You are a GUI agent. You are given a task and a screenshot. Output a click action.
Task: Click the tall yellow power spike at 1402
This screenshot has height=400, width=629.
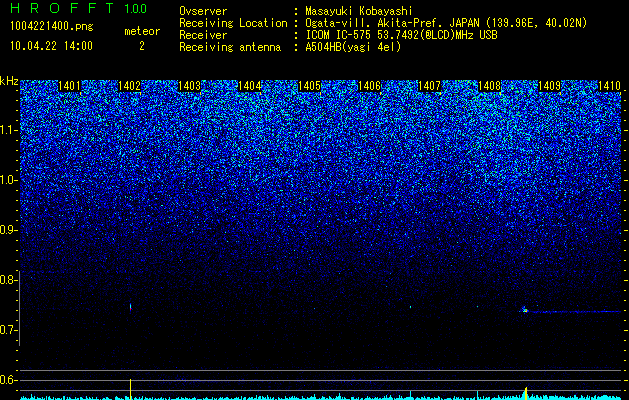pos(130,389)
